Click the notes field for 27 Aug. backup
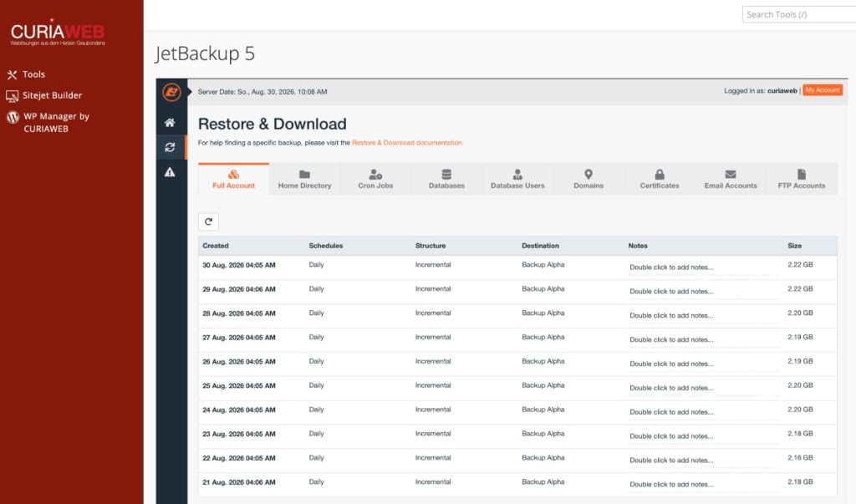This screenshot has height=504, width=856. 704,339
